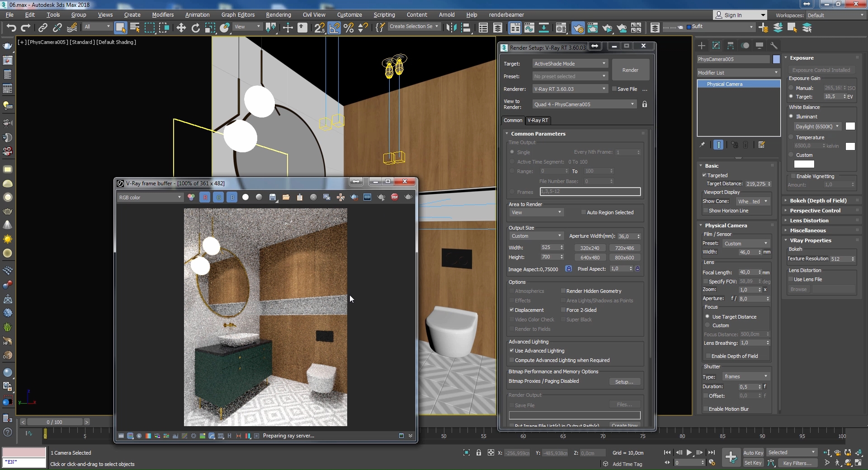
Task: Toggle the red channel button in frame buffer
Action: (205, 197)
